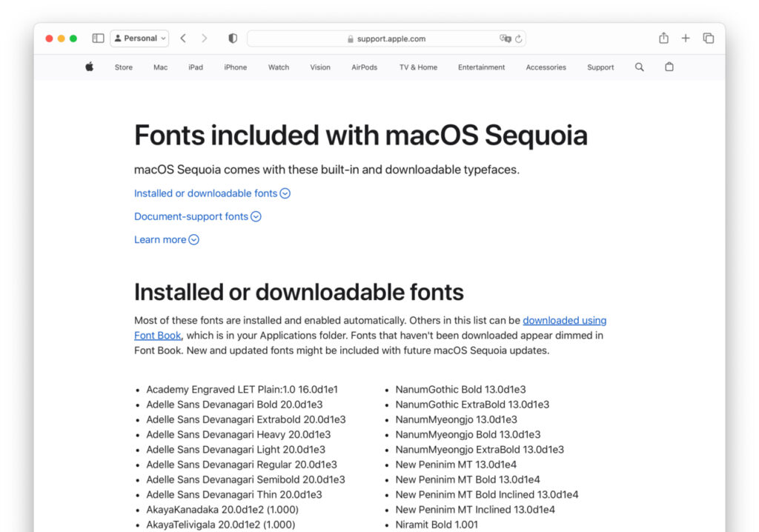Click the privacy shield icon in Safari
759x532 pixels.
[233, 38]
